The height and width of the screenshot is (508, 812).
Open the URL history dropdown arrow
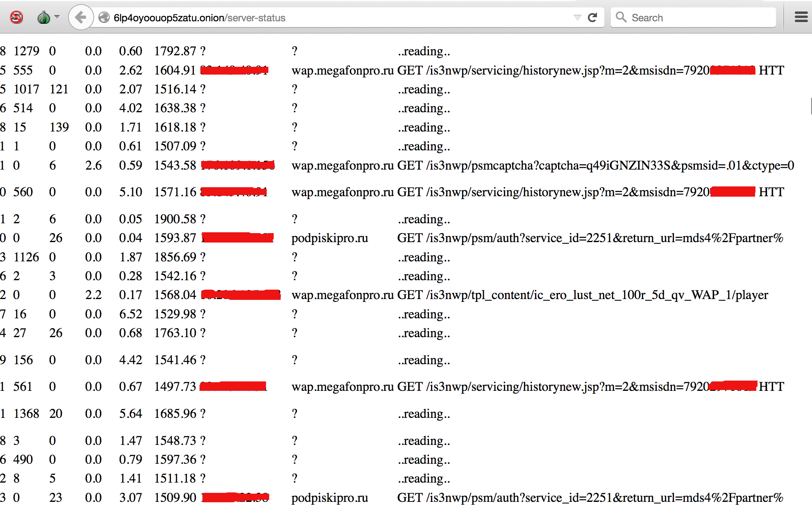[577, 18]
